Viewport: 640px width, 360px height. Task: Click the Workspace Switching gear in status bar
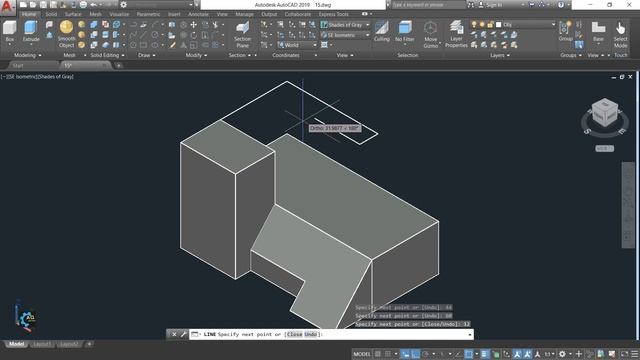click(562, 354)
